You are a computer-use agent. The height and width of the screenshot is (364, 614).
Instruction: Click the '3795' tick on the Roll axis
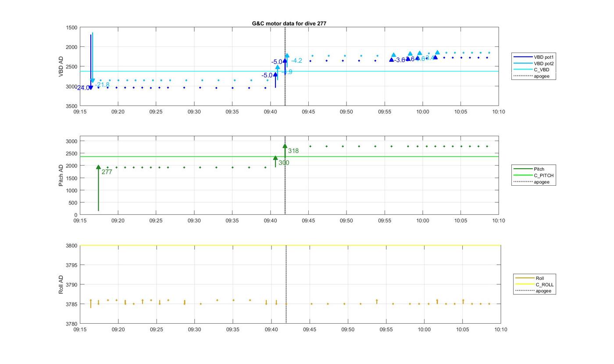pos(71,265)
